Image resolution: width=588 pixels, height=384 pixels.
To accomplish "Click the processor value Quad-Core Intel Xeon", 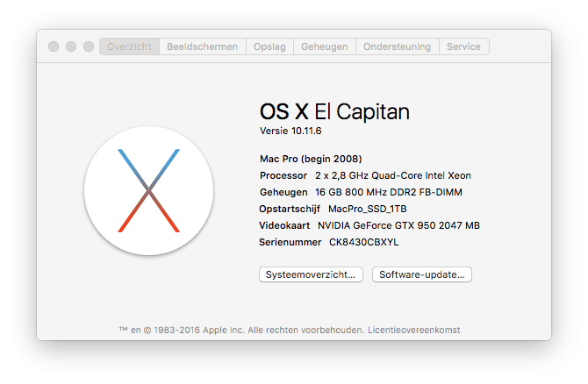I will pos(421,175).
